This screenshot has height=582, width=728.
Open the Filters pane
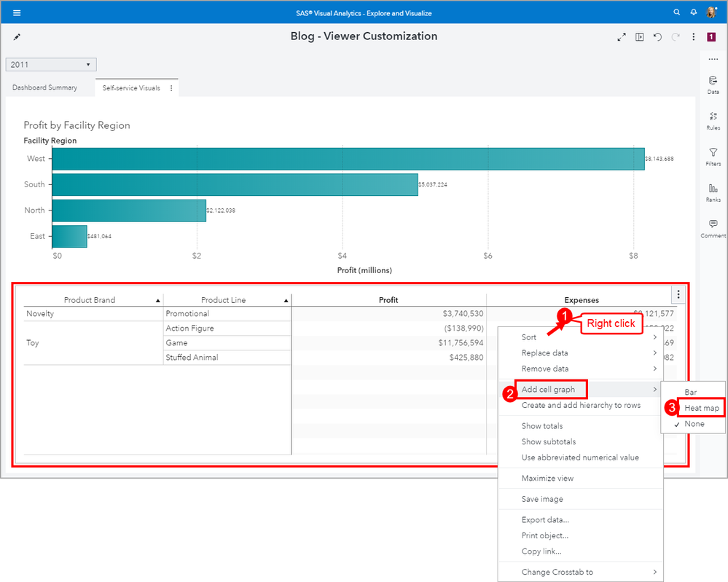[713, 156]
